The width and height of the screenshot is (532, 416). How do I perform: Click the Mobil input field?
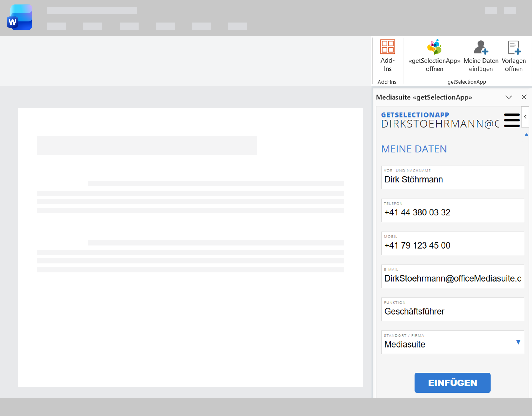(x=452, y=243)
